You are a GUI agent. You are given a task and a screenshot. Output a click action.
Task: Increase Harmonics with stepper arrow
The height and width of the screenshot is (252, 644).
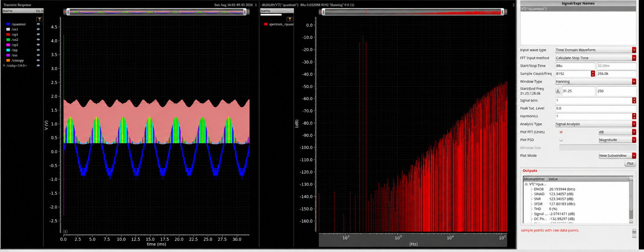[x=634, y=115]
